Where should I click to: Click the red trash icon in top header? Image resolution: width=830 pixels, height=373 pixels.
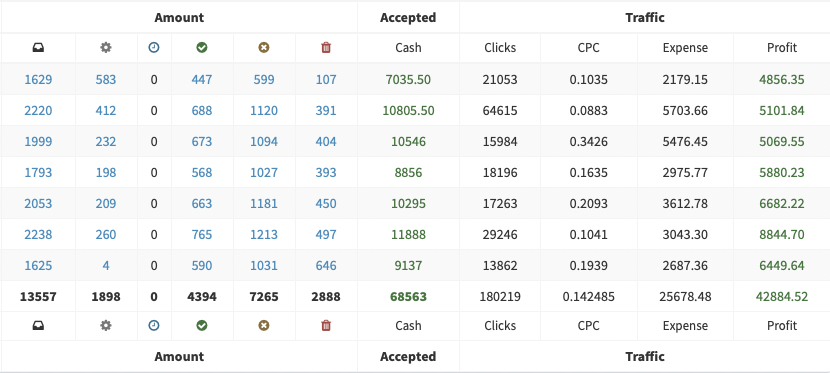coord(326,48)
